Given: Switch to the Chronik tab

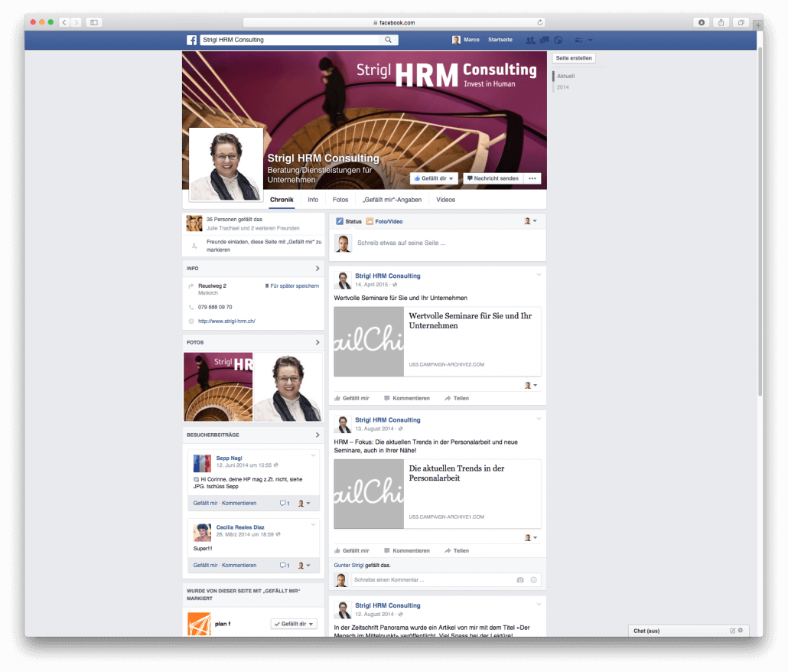Looking at the screenshot, I should 282,200.
